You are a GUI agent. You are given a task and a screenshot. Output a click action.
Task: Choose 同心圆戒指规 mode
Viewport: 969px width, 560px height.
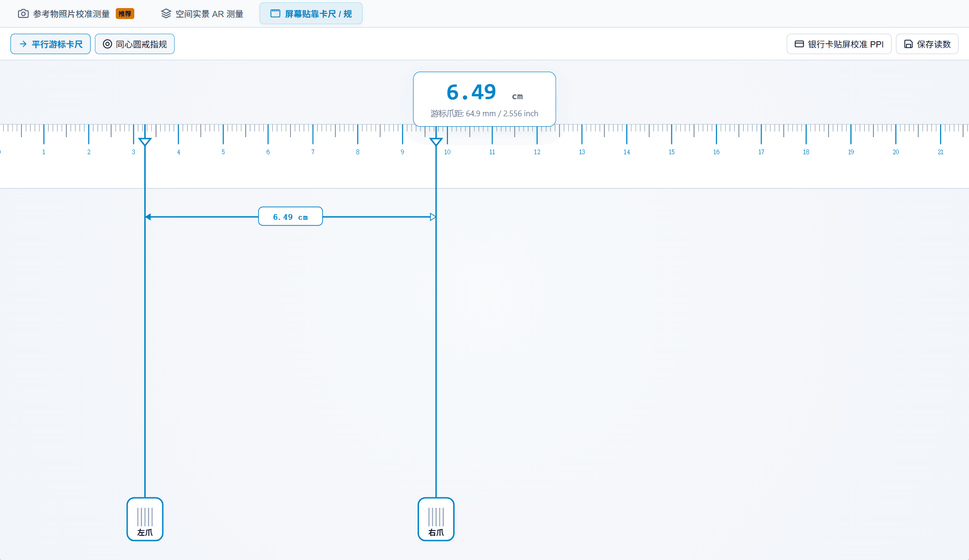point(135,44)
